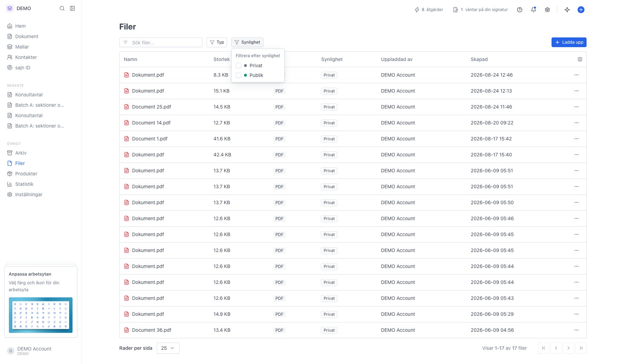Open rows per page dropdown showing 25
The height and width of the screenshot is (364, 624).
[168, 348]
